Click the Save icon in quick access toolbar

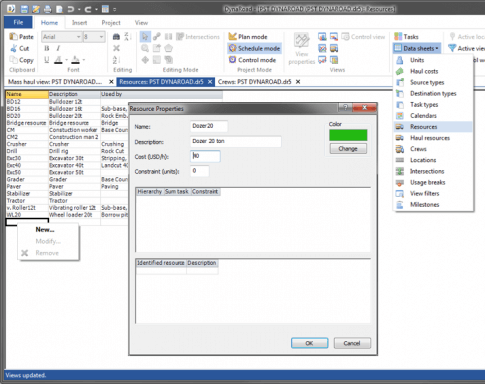tap(24, 9)
